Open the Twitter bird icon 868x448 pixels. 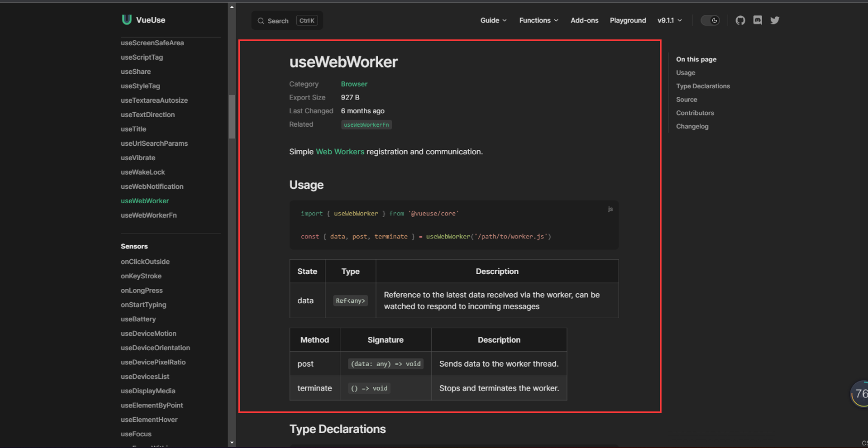pyautogui.click(x=775, y=20)
